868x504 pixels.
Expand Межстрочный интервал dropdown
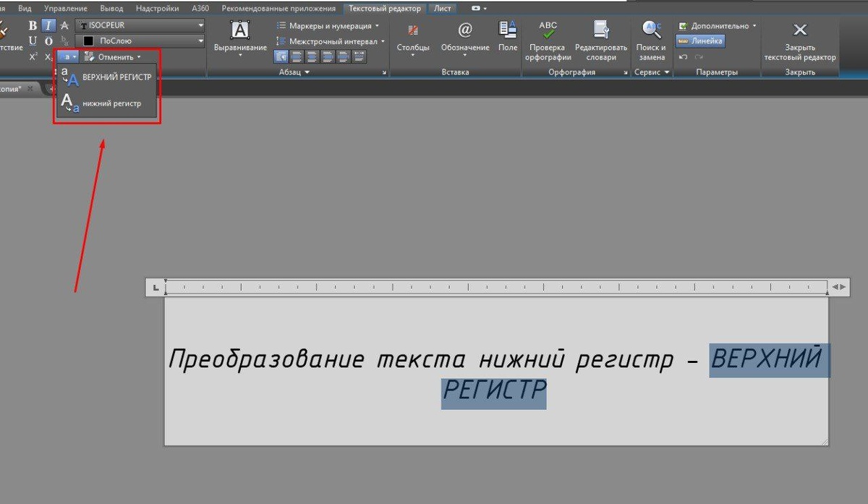[x=332, y=41]
